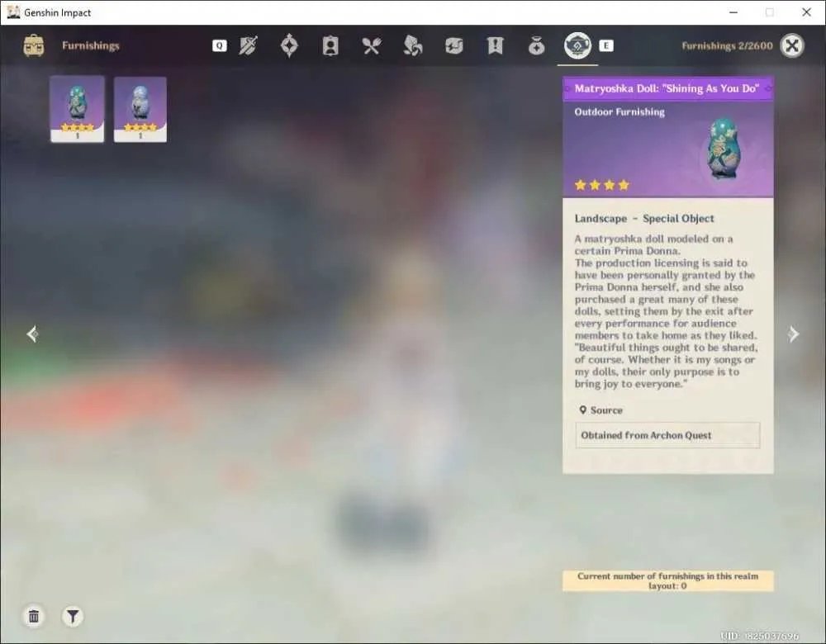The width and height of the screenshot is (826, 644).
Task: Click the "Landscape - Special Object" text
Action: 644,219
